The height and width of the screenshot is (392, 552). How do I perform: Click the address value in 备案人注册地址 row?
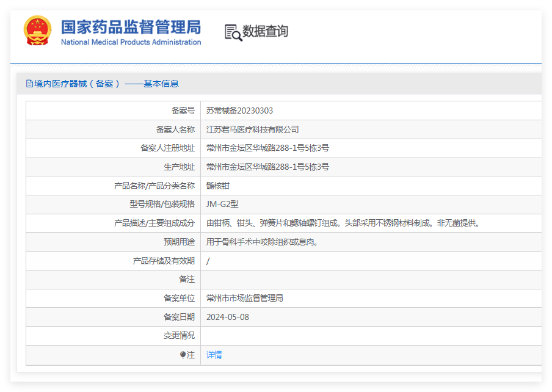(x=267, y=148)
